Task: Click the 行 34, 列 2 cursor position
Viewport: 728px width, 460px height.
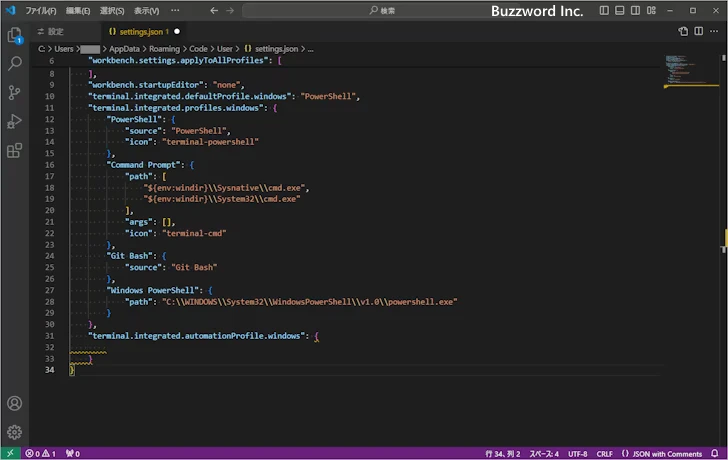Action: pyautogui.click(x=503, y=454)
